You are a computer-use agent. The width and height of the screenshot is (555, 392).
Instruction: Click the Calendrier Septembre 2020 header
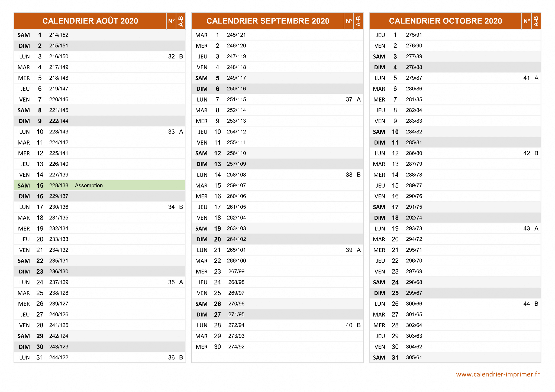[x=268, y=21]
